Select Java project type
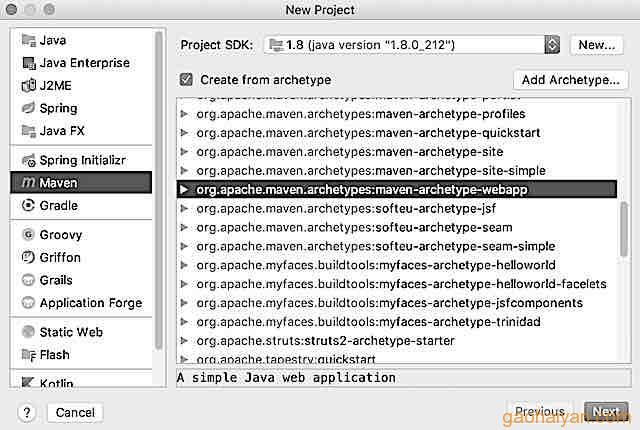 tap(82, 40)
